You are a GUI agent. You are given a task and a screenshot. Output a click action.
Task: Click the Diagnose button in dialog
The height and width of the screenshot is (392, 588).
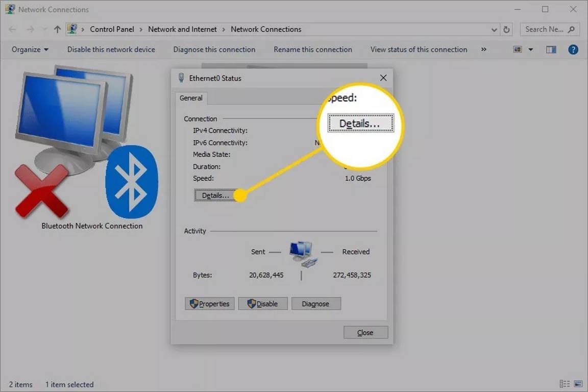click(315, 304)
